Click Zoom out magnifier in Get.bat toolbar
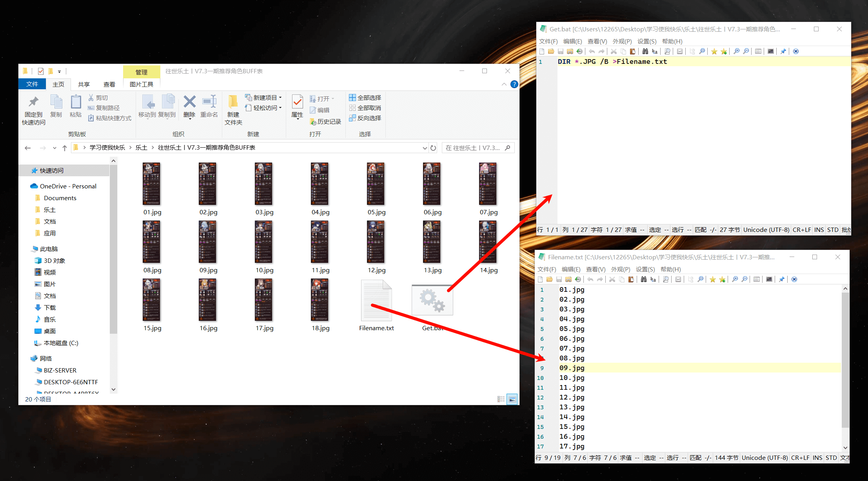Viewport: 868px width, 481px height. click(746, 51)
